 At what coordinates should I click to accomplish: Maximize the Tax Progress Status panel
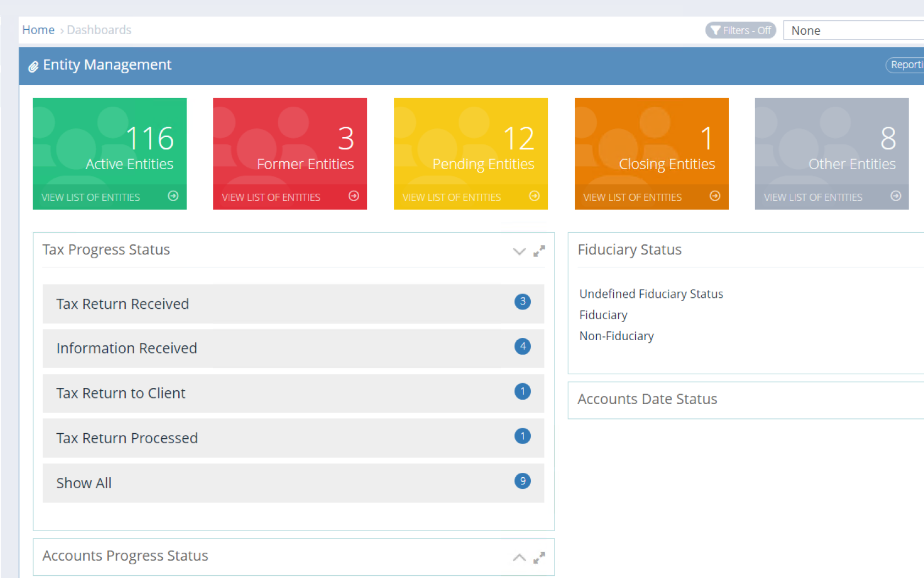(x=539, y=251)
